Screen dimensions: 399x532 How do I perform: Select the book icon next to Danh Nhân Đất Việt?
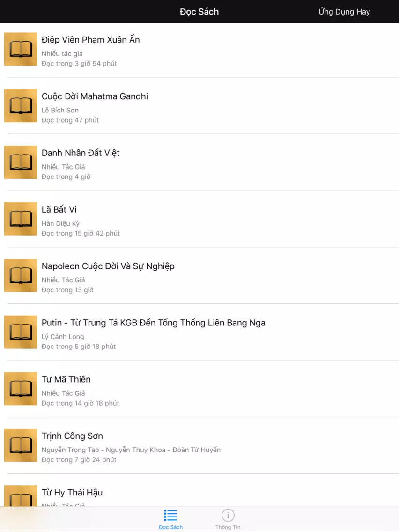21,162
